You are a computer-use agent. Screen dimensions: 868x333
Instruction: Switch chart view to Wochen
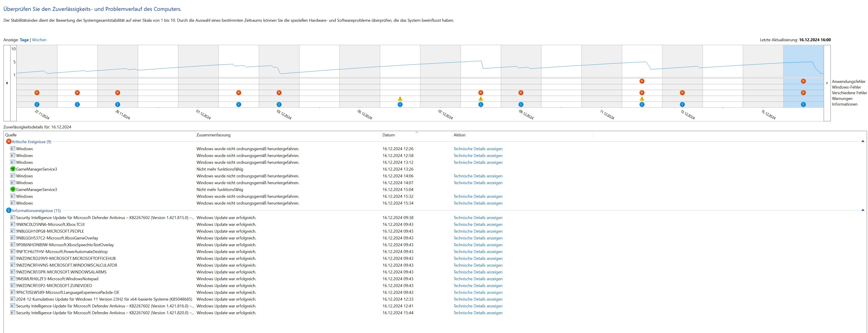(x=39, y=40)
